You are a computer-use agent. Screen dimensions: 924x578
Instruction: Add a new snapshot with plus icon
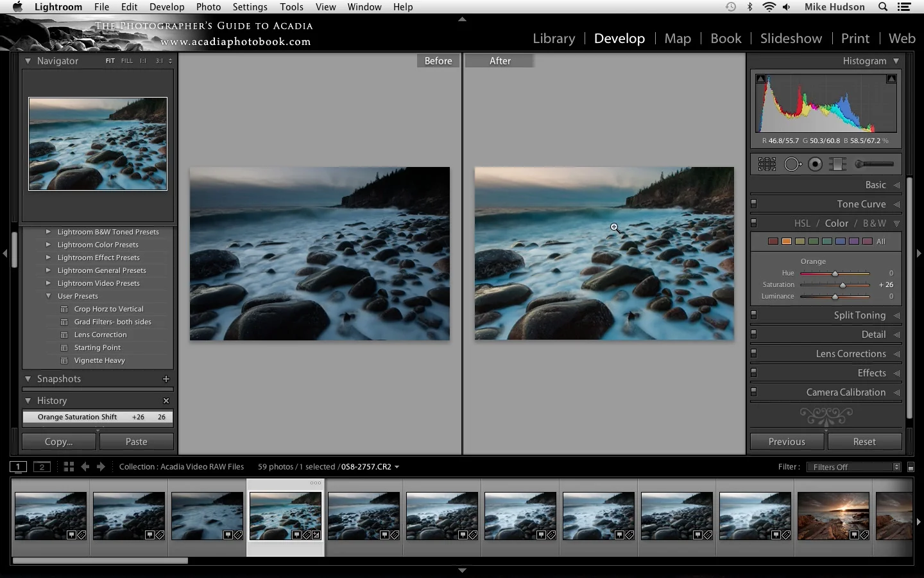click(166, 379)
